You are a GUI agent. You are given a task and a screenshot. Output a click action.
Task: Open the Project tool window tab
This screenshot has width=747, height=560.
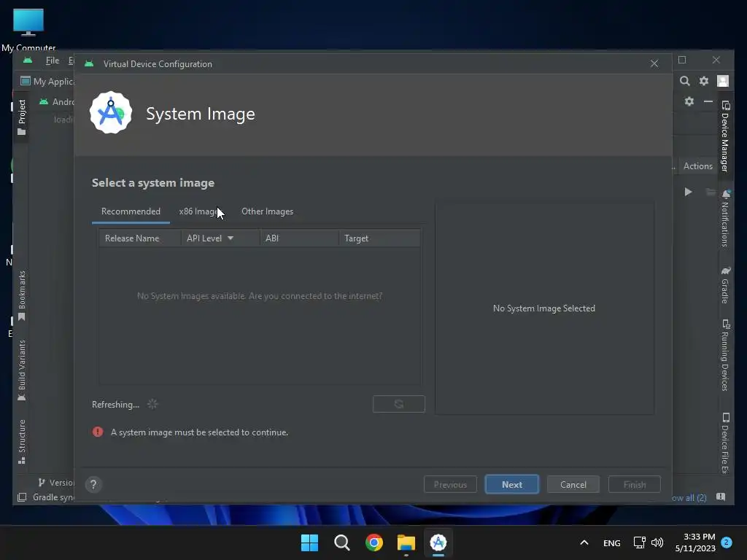[x=22, y=117]
